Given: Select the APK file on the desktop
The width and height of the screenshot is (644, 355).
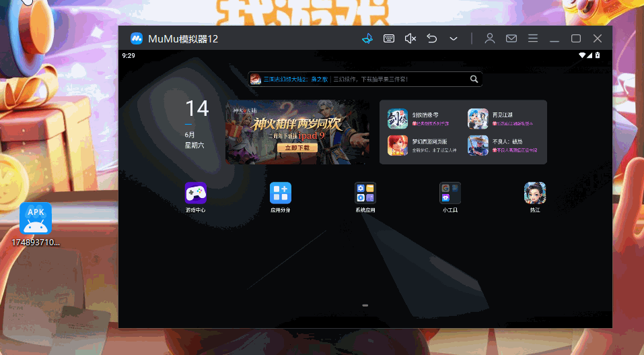Looking at the screenshot, I should coord(36,224).
